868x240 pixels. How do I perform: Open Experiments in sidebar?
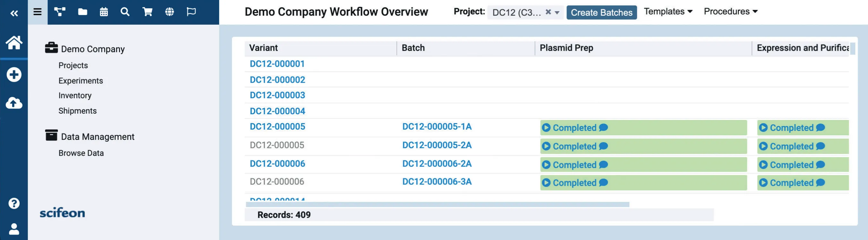81,81
